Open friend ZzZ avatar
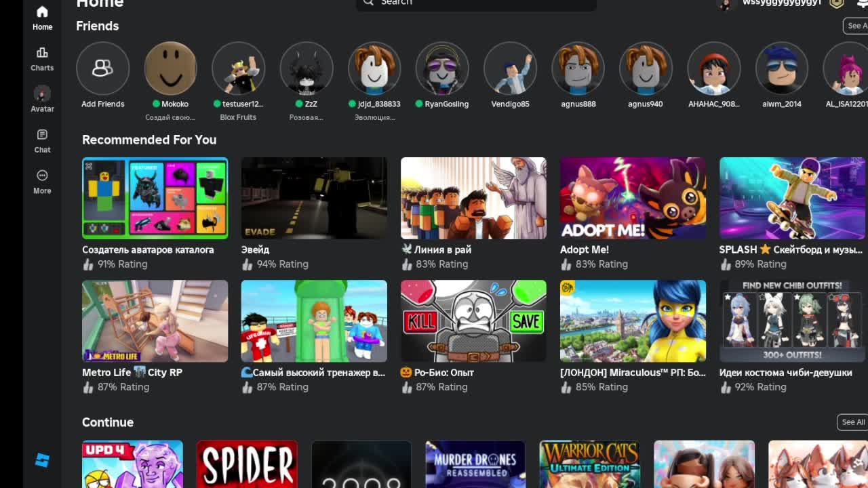The image size is (868, 488). [x=306, y=68]
